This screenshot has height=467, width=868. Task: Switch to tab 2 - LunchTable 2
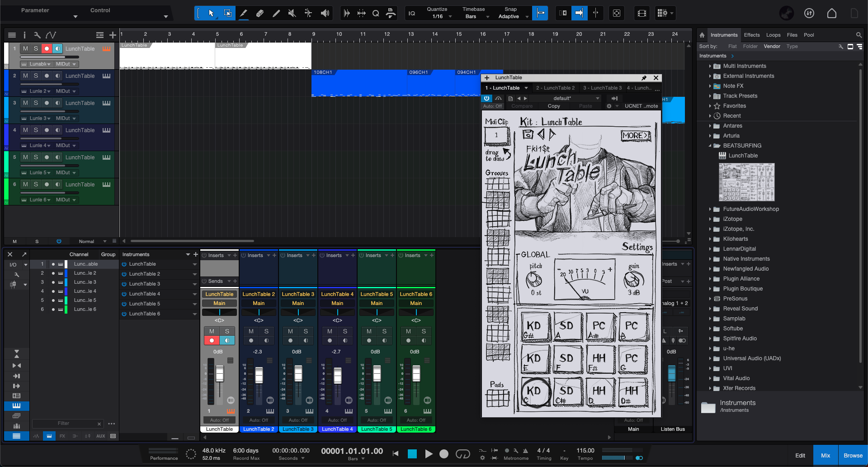pos(555,88)
